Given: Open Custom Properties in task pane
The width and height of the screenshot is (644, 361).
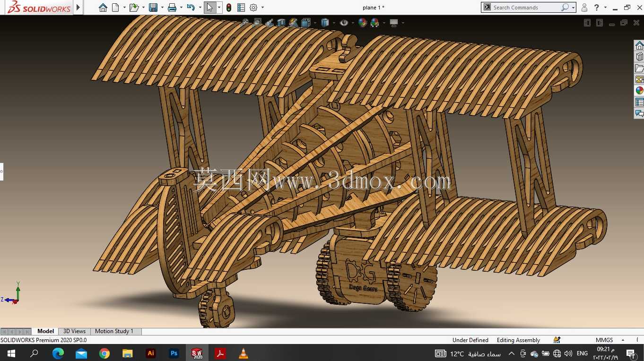Looking at the screenshot, I should tap(639, 102).
